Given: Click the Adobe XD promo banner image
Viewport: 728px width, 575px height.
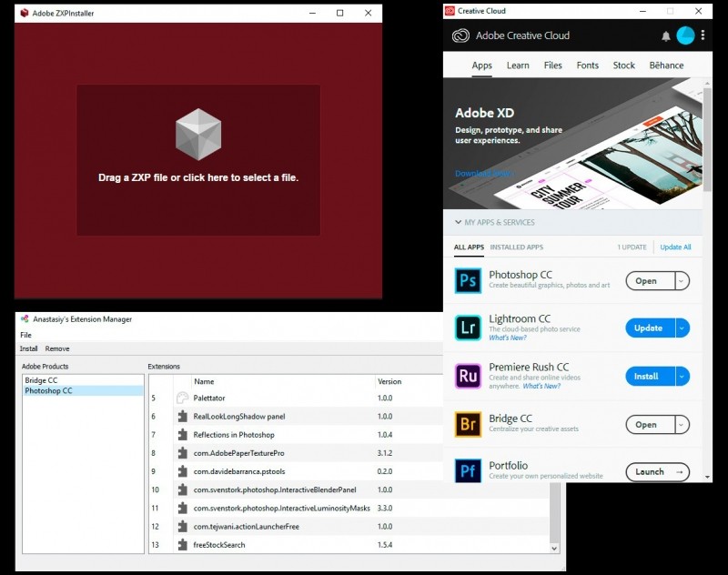Looking at the screenshot, I should [x=572, y=144].
